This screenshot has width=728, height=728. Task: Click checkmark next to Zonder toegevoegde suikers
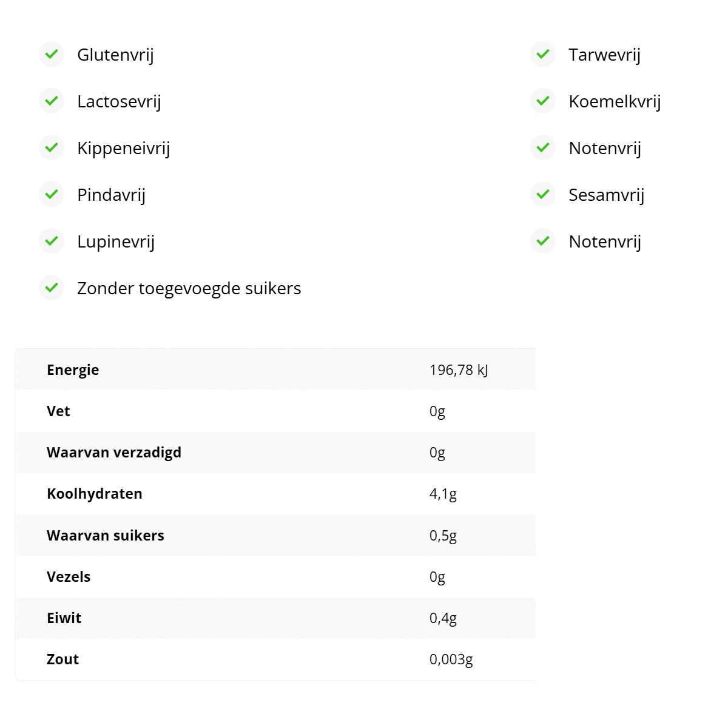click(x=52, y=288)
